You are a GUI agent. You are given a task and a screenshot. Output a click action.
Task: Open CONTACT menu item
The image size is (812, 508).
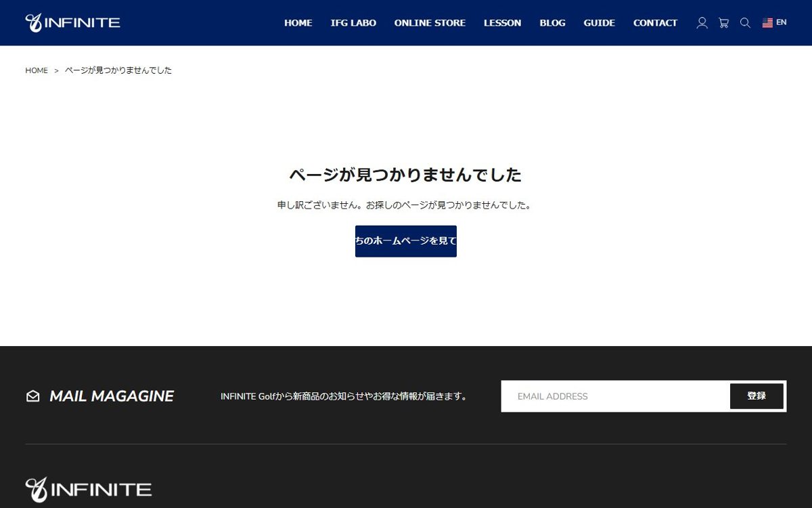(x=655, y=23)
